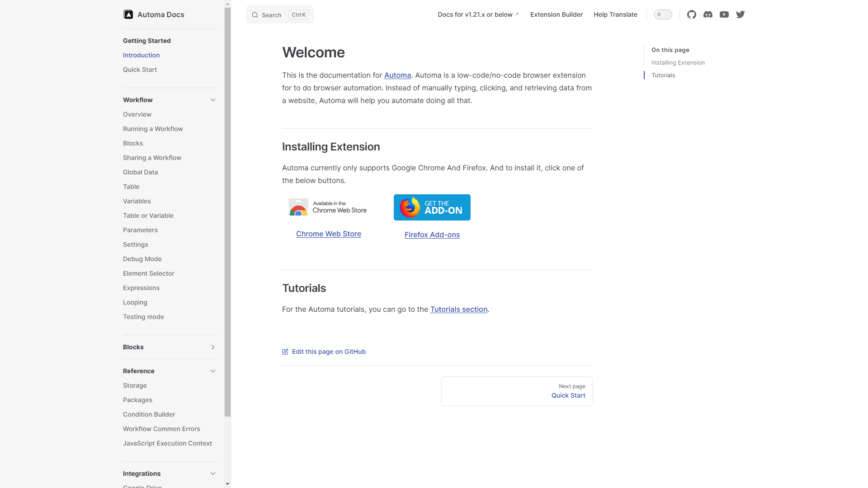
Task: Open the Table or Variable page
Action: point(148,216)
